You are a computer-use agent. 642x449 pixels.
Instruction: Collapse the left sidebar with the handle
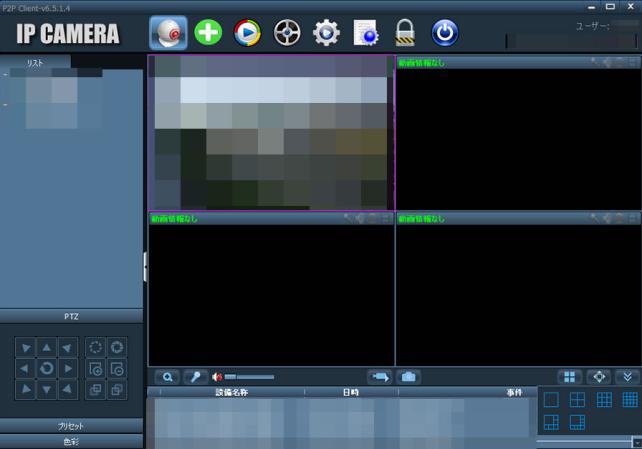[145, 267]
